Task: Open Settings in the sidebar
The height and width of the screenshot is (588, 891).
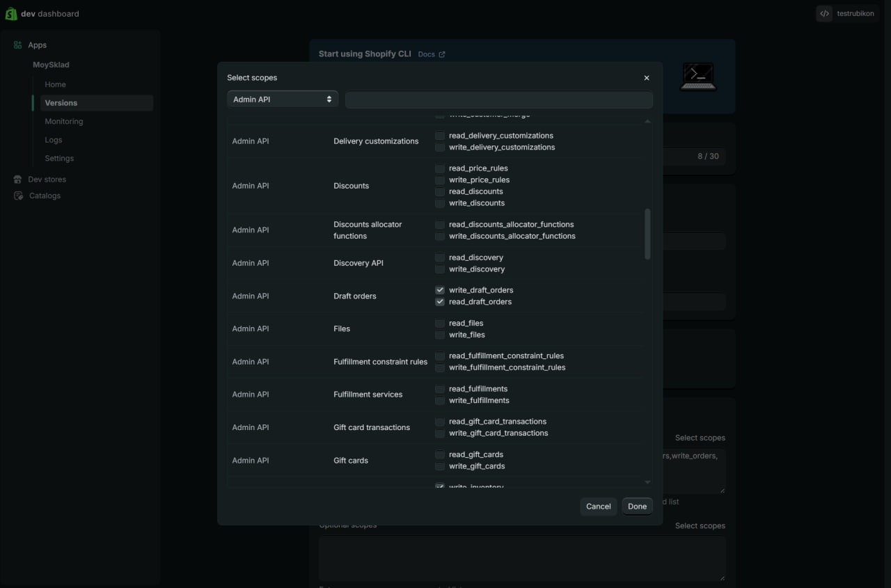Action: click(x=59, y=158)
